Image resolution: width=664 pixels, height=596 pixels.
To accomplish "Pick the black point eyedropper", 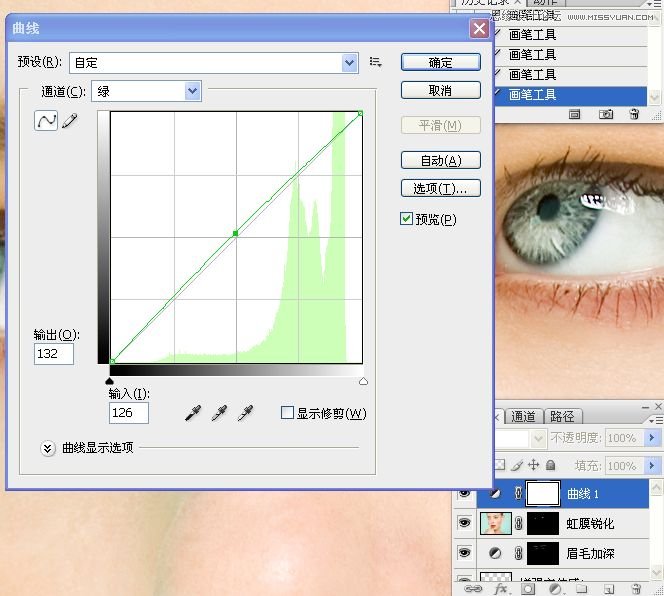I will 193,413.
